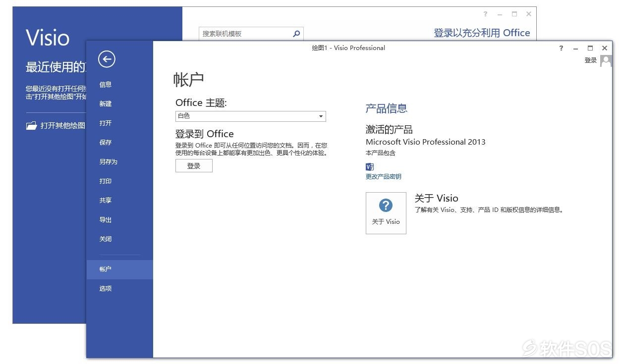This screenshot has height=364, width=621.
Task: Click help question mark in back Visio window
Action: click(x=485, y=14)
